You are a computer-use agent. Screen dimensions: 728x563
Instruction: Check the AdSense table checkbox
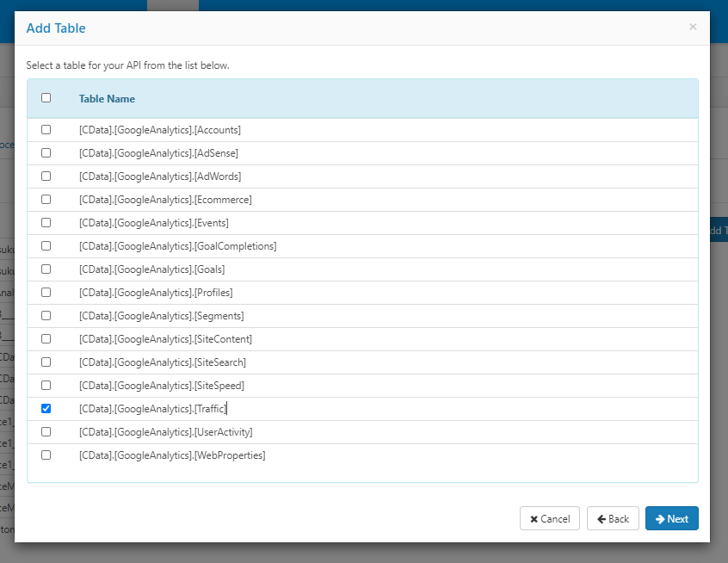point(46,153)
